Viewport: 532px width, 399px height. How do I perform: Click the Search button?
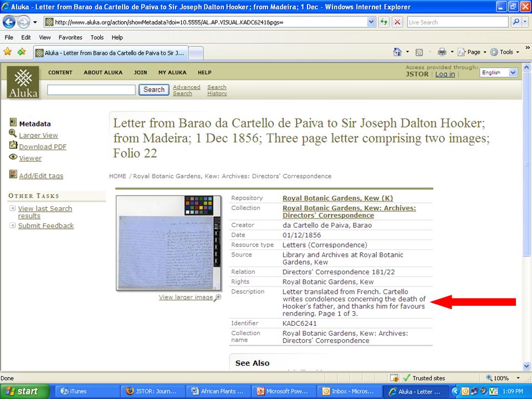[154, 90]
